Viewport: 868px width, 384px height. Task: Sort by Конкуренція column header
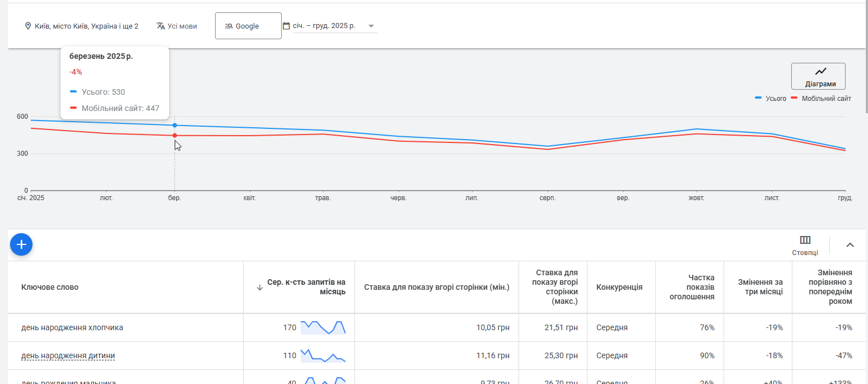click(x=619, y=287)
